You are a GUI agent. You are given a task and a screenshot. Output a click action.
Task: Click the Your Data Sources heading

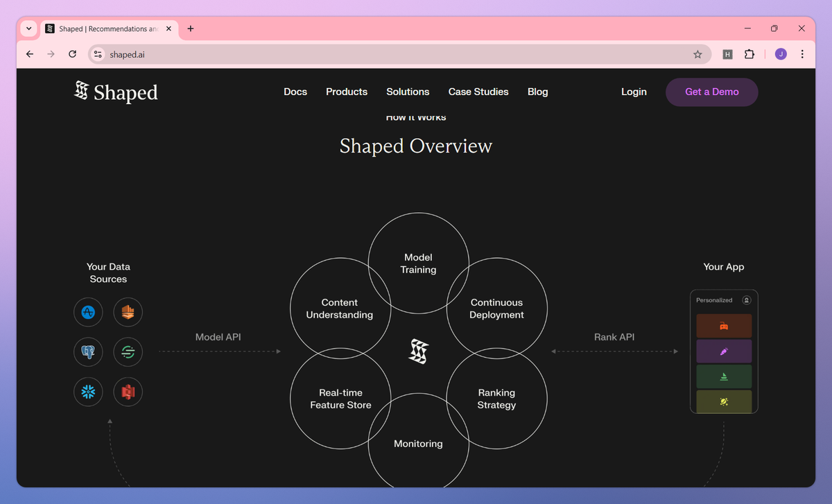[108, 272]
